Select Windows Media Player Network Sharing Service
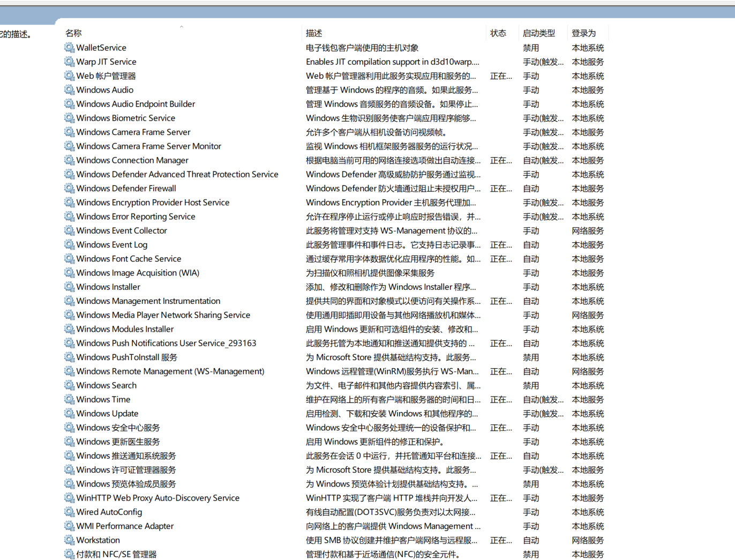This screenshot has width=735, height=560. [x=163, y=315]
